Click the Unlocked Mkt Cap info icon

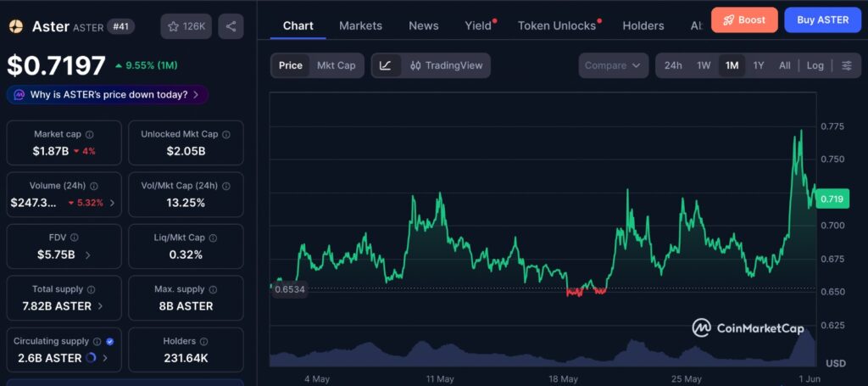point(225,135)
